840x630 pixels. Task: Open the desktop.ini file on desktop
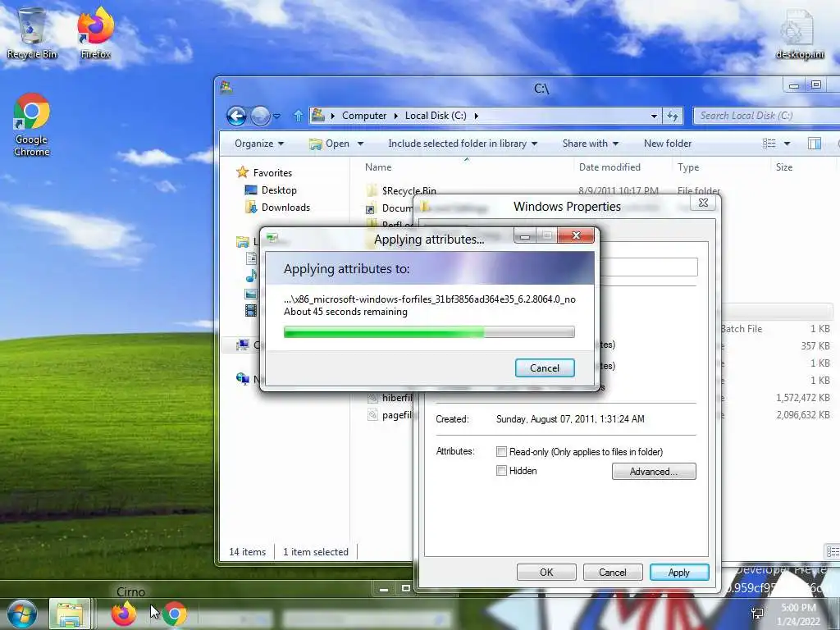click(799, 34)
